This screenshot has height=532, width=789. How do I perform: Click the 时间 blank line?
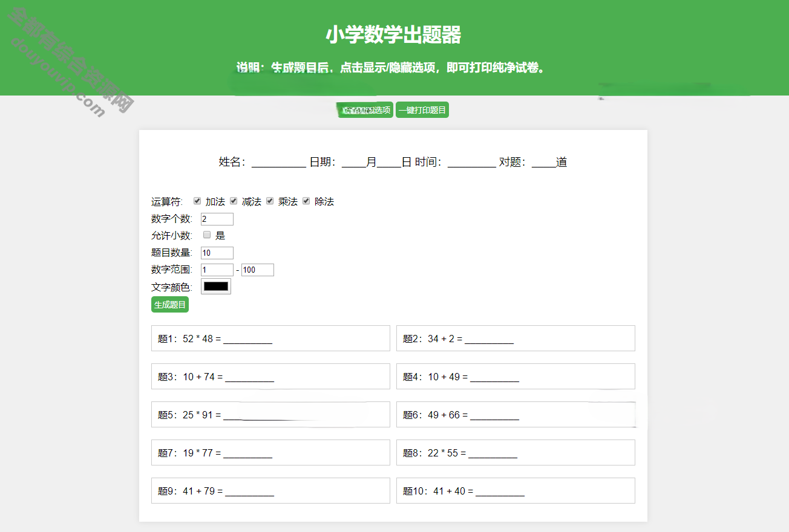pyautogui.click(x=472, y=162)
